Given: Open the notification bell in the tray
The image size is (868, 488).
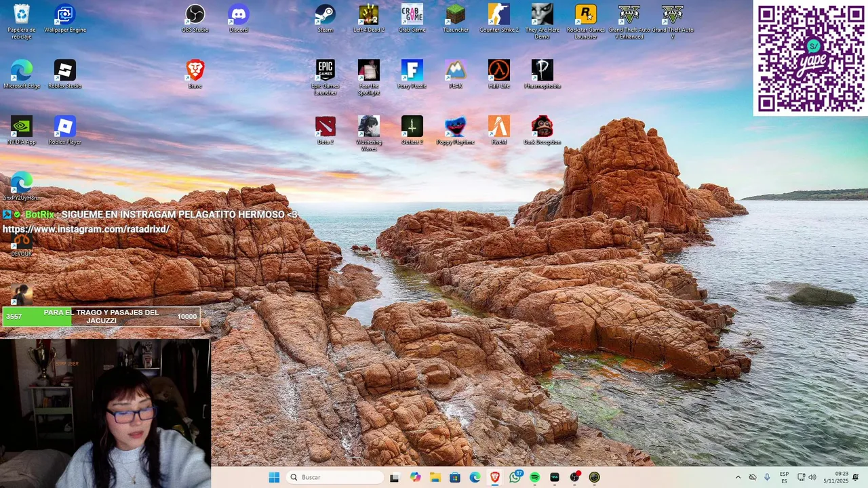Looking at the screenshot, I should click(856, 477).
